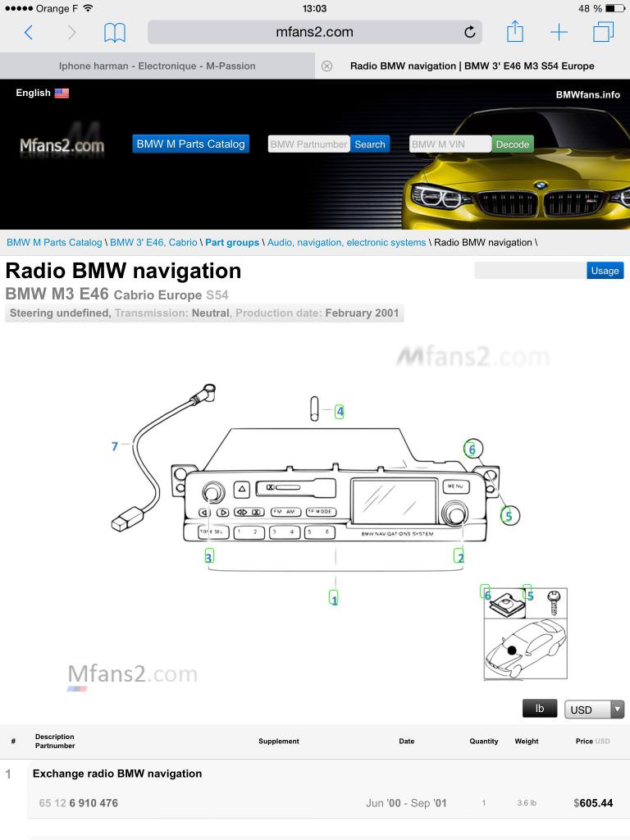Open the English language selector
The height and width of the screenshot is (840, 630).
coord(42,93)
